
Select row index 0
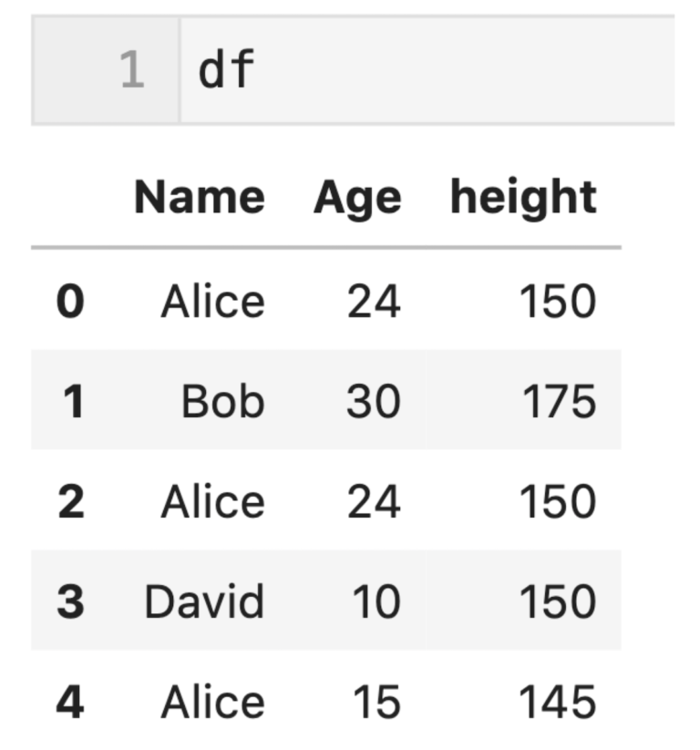pos(70,301)
